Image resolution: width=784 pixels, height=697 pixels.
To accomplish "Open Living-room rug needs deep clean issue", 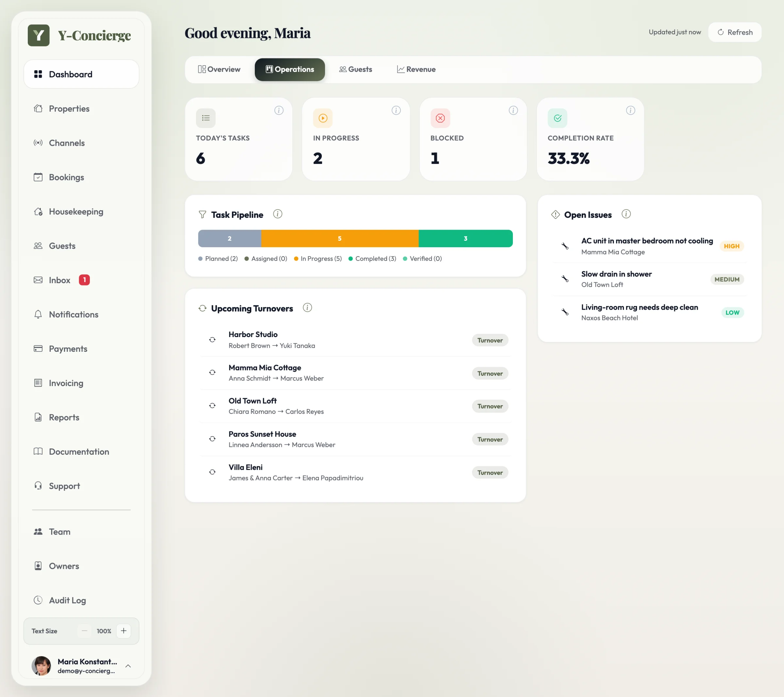I will point(649,313).
